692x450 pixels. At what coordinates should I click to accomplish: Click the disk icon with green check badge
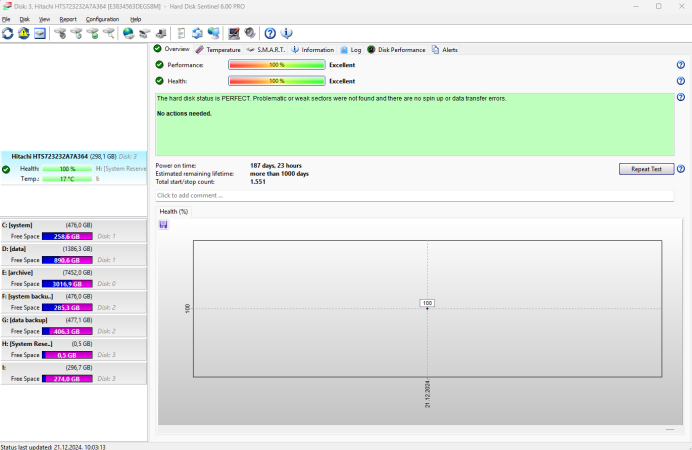tap(93, 33)
